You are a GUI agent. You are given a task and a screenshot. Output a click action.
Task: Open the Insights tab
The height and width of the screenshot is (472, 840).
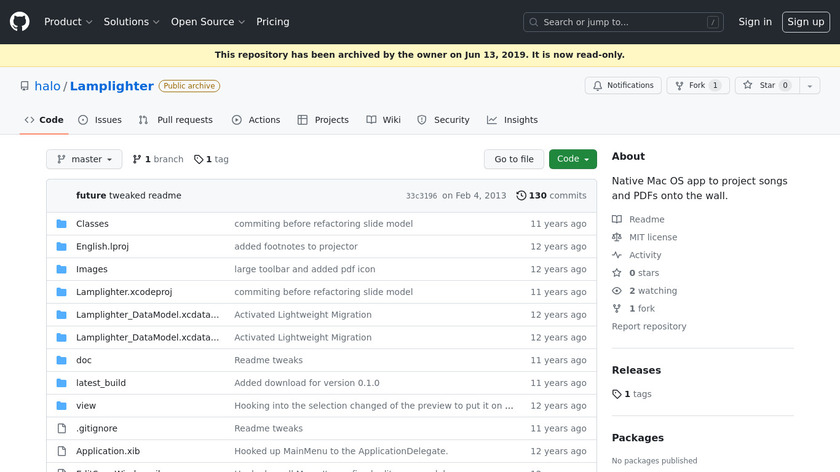coord(512,120)
